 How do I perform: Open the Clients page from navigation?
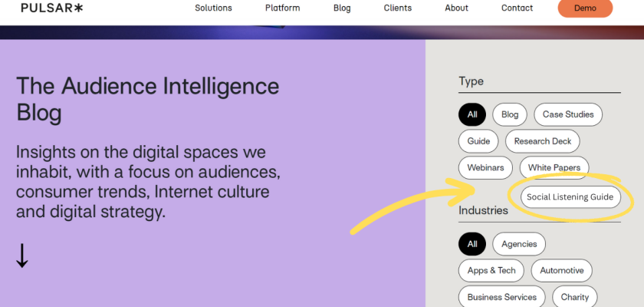[397, 8]
